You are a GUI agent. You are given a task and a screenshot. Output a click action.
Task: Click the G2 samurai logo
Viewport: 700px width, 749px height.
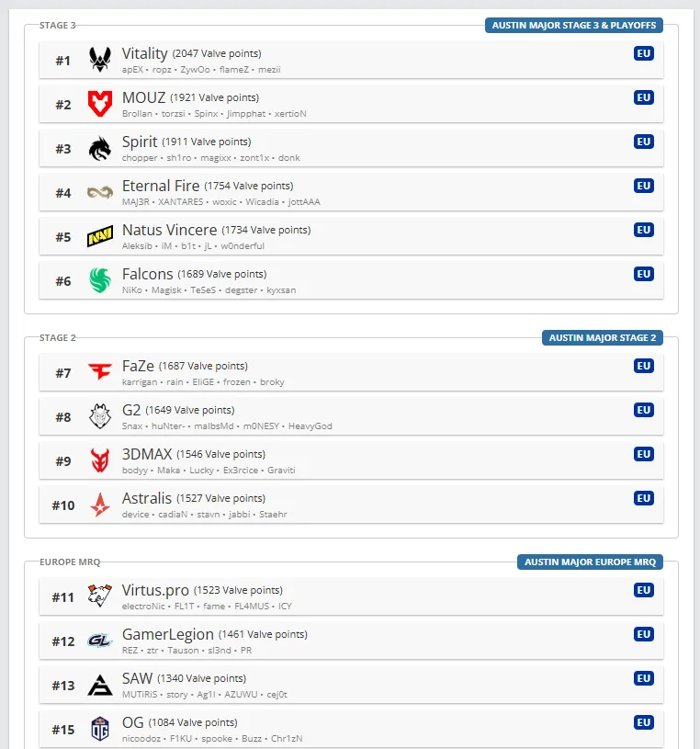(100, 416)
